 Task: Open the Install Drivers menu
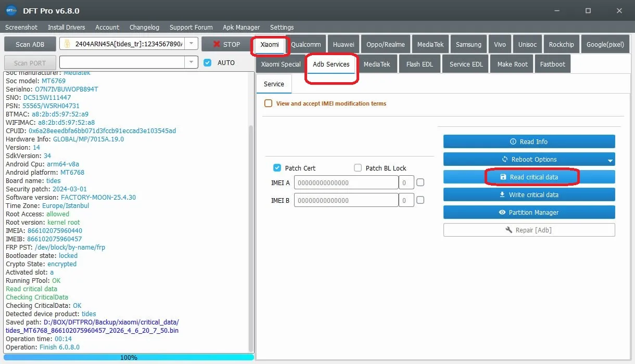point(66,27)
